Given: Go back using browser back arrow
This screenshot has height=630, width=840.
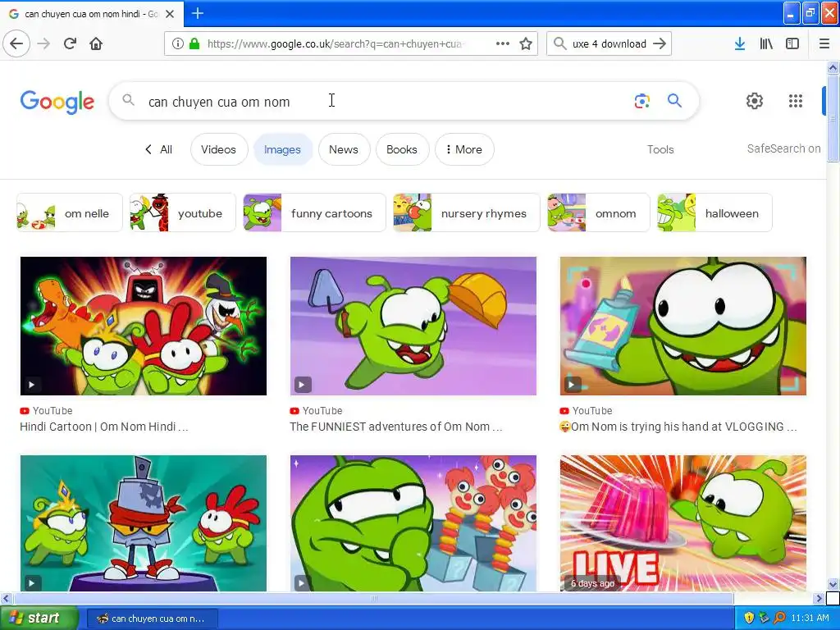Looking at the screenshot, I should click(x=16, y=43).
